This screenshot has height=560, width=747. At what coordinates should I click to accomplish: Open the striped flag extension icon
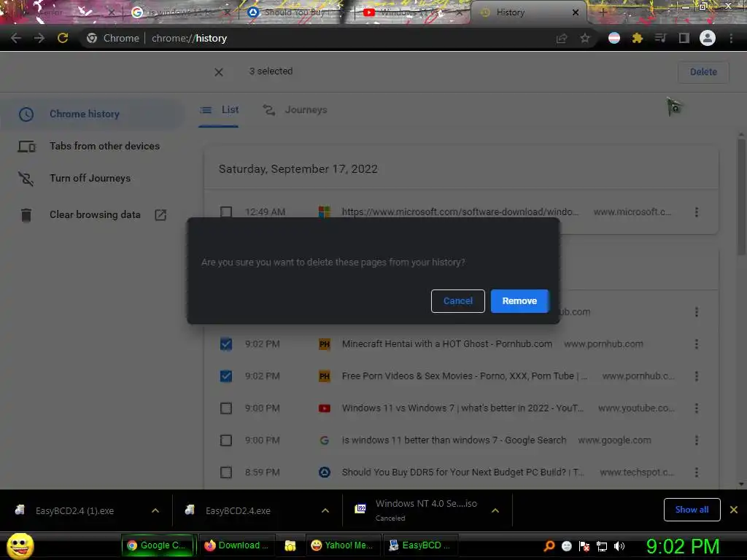pos(614,38)
